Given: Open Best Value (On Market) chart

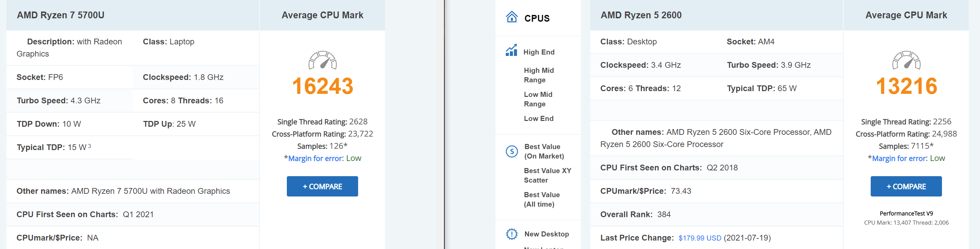Looking at the screenshot, I should (544, 151).
